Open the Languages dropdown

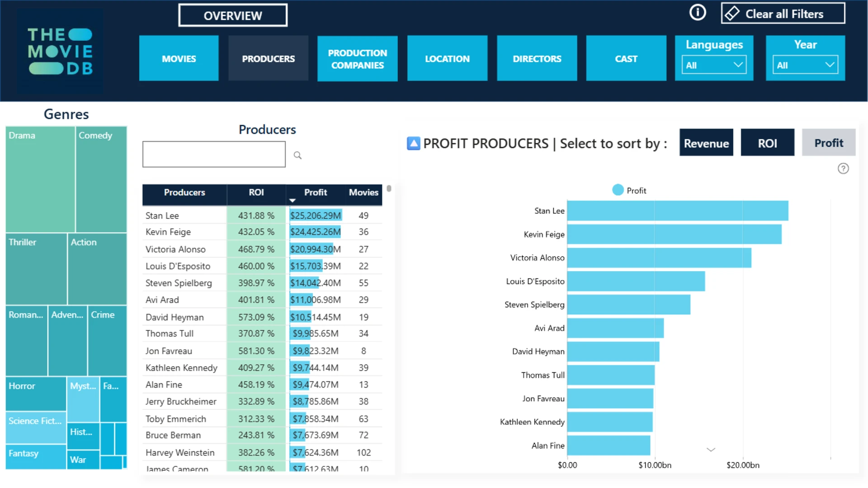point(714,65)
